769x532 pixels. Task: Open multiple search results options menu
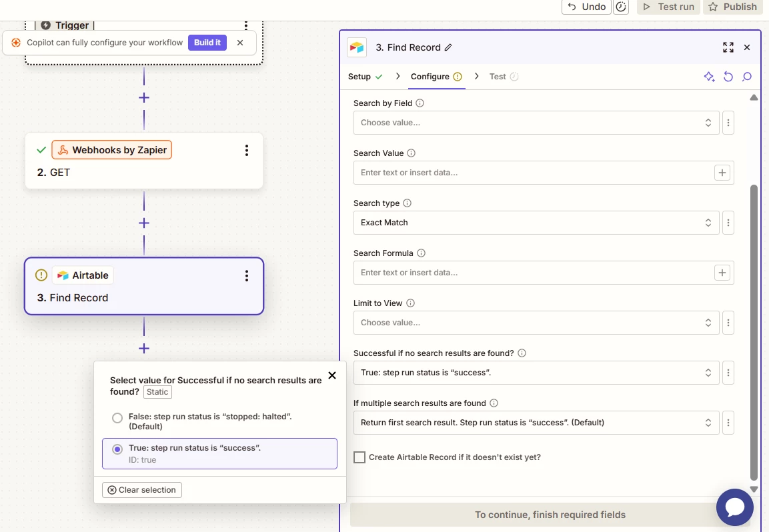(x=728, y=423)
